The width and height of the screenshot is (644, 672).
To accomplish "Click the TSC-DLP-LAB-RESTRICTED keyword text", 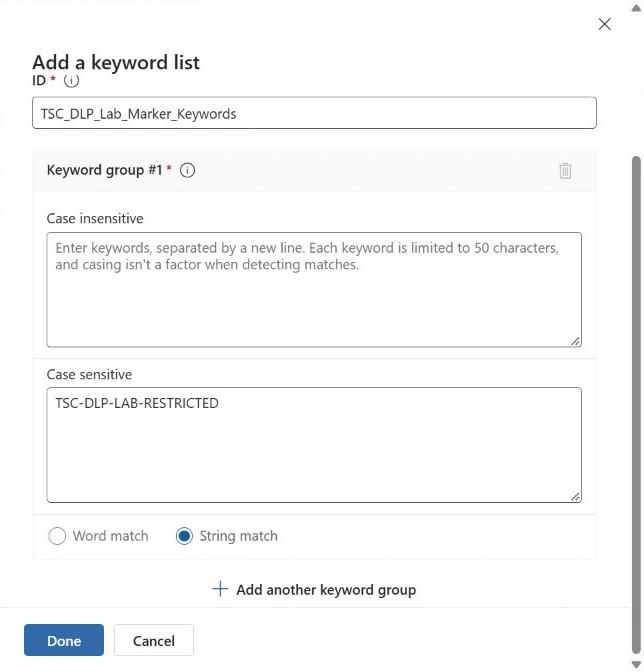I will point(137,403).
